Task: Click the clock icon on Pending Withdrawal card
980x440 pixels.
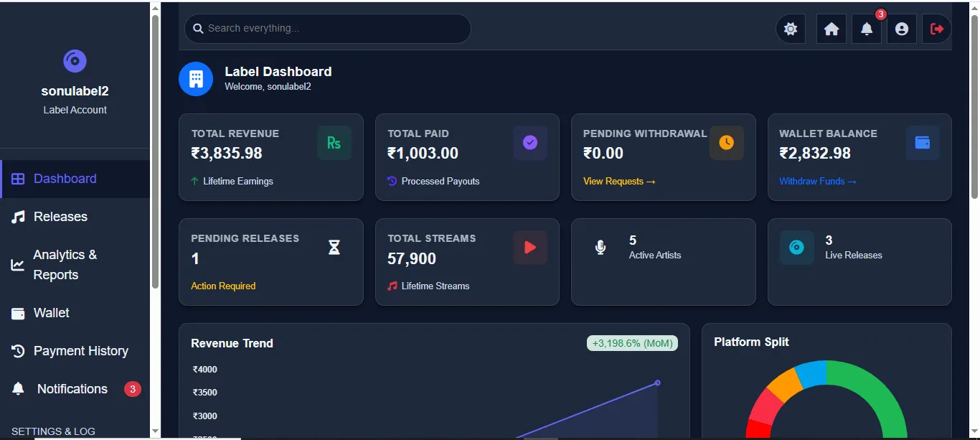Action: [727, 143]
